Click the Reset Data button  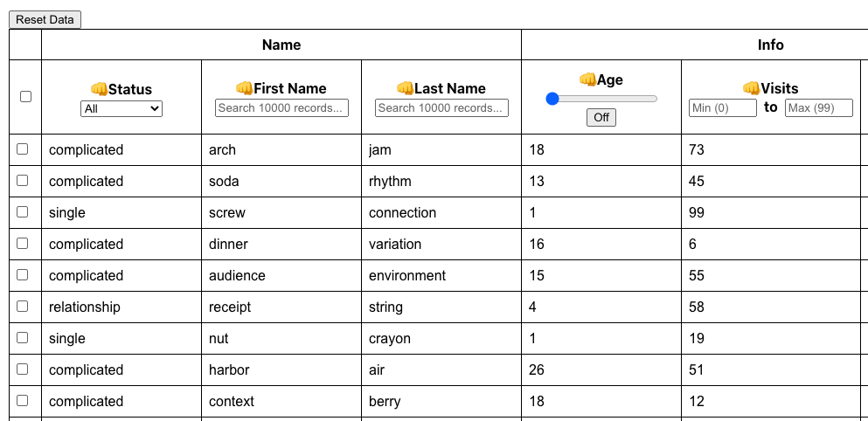point(45,20)
